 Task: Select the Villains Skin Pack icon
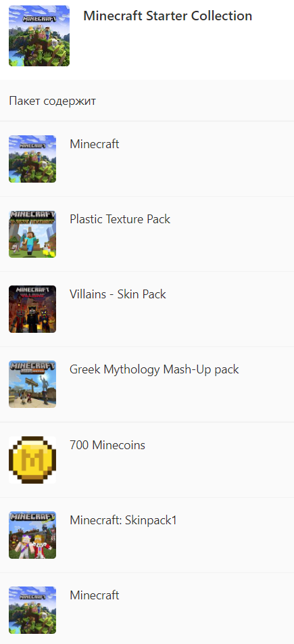point(32,309)
